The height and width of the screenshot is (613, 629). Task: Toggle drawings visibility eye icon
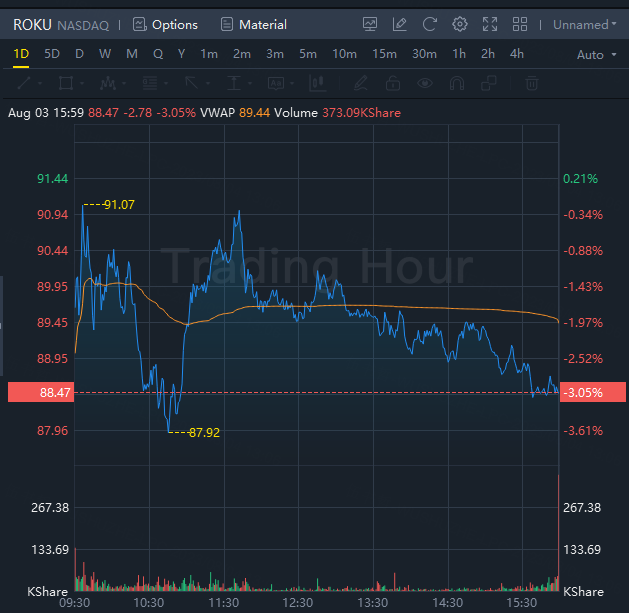(x=426, y=83)
